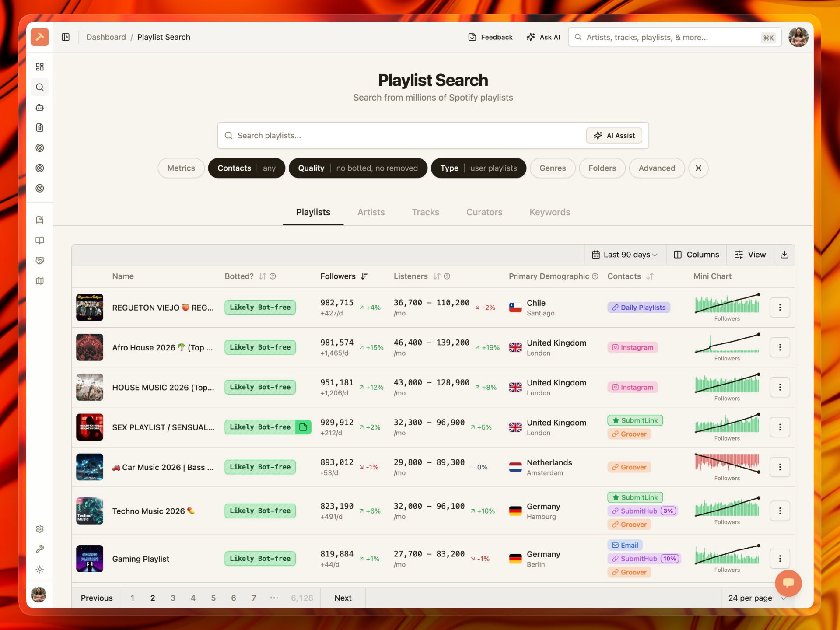Click the download export icon
This screenshot has width=840, height=630.
784,255
